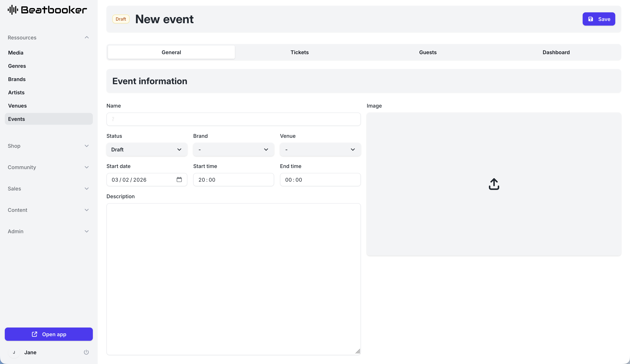
Task: Expand the Community section
Action: tap(87, 167)
